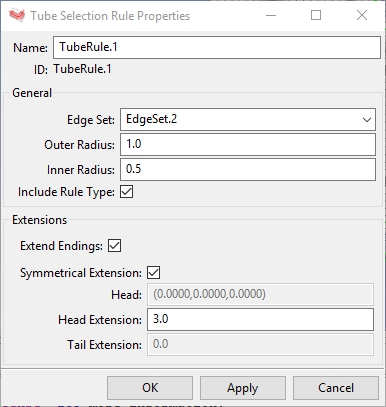Viewport: 386px width, 407px height.
Task: Toggle the Extend Endings checkbox
Action: tap(114, 246)
